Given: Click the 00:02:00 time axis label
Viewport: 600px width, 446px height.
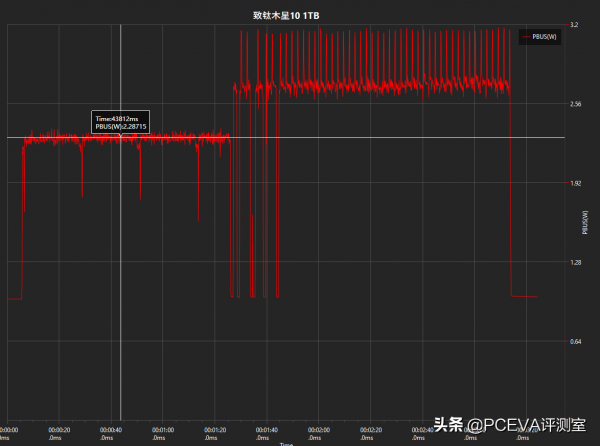Looking at the screenshot, I should tap(317, 432).
